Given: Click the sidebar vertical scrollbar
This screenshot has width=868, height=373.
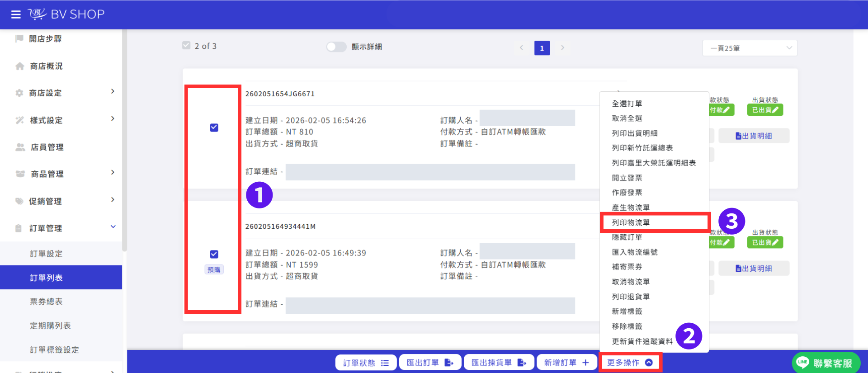Looking at the screenshot, I should [x=124, y=140].
